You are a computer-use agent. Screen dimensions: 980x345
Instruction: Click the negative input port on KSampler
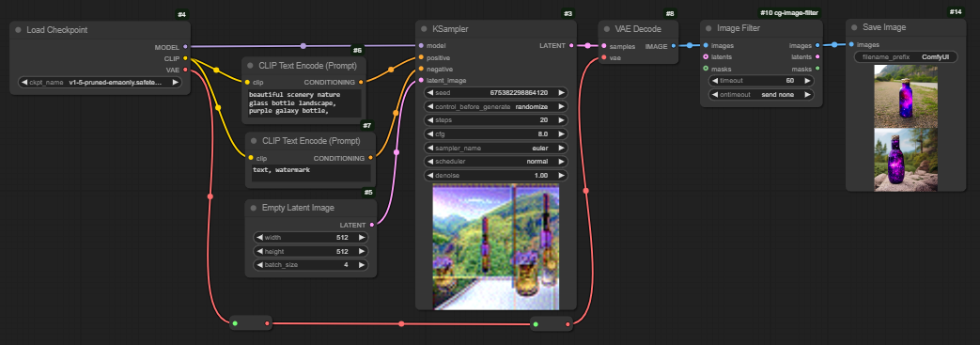pos(421,69)
